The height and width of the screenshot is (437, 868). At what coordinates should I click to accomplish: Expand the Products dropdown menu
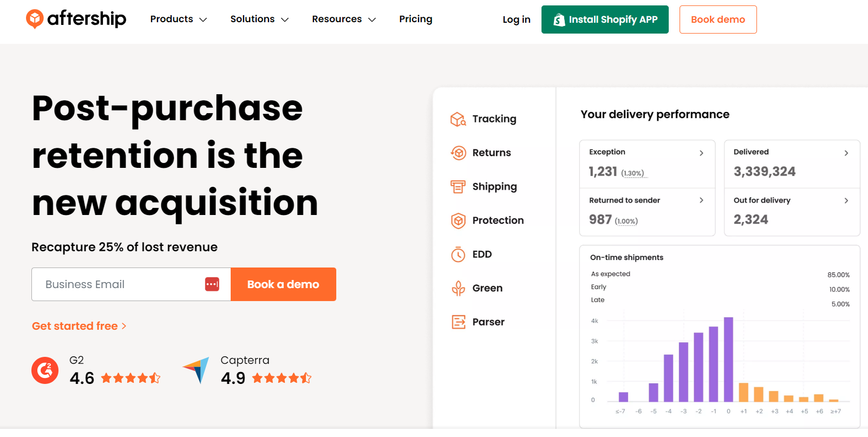point(179,19)
